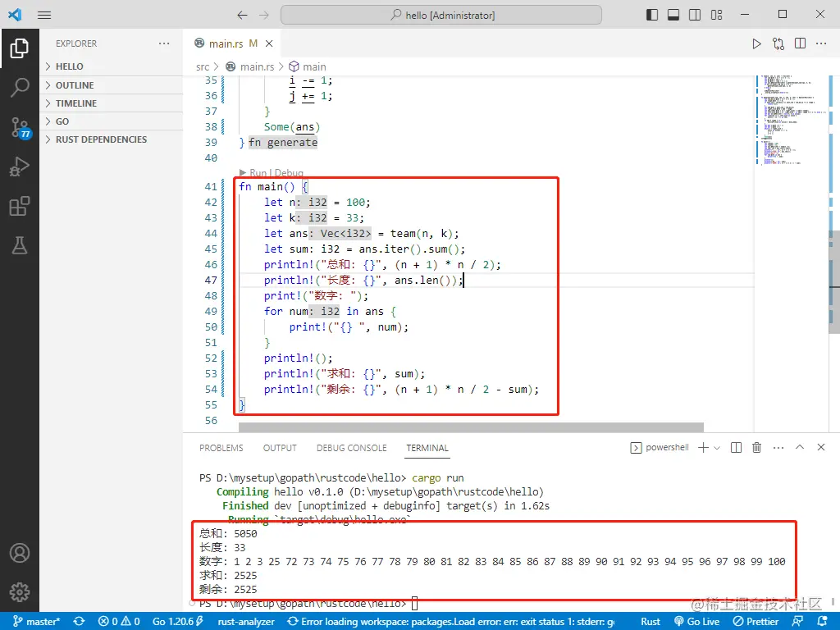Split the terminal panel
840x630 pixels.
(736, 447)
